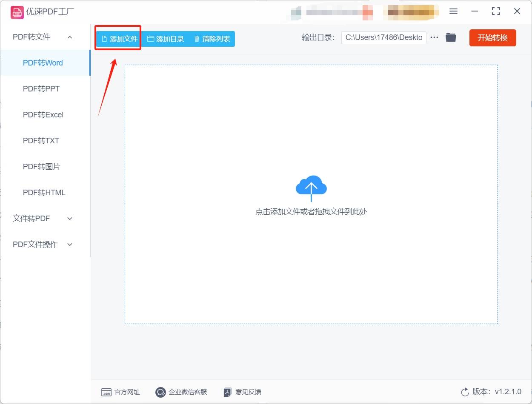Click the 版本: v1.2.1.0 text
The height and width of the screenshot is (404, 532).
(497, 392)
